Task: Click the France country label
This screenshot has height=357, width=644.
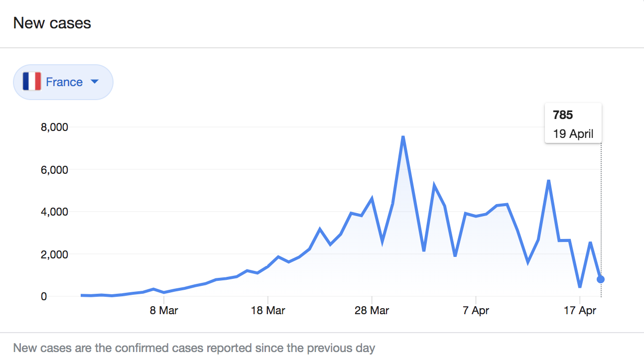Action: pos(64,82)
